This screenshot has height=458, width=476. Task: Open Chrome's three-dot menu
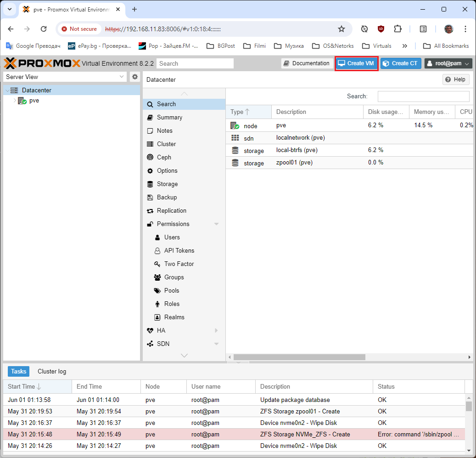click(x=465, y=29)
